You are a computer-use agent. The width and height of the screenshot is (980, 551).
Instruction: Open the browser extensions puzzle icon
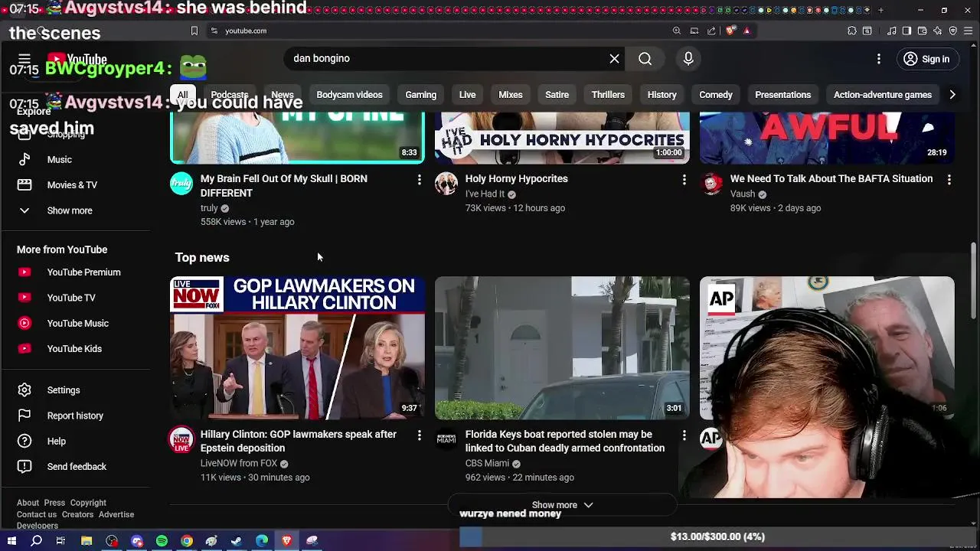[x=852, y=31]
